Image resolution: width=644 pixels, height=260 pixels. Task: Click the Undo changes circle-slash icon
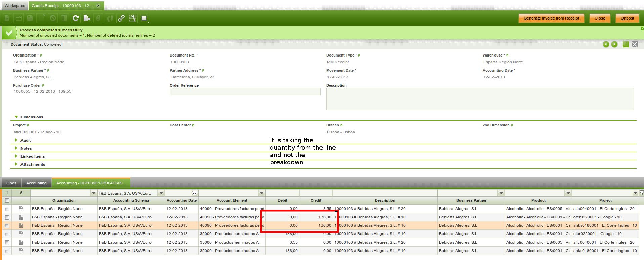[53, 18]
